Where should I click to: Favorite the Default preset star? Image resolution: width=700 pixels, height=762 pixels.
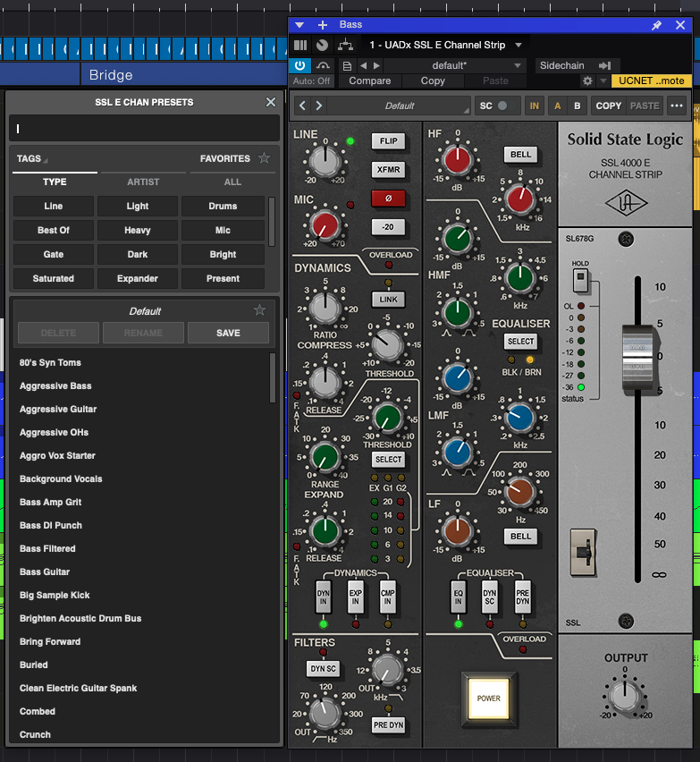point(260,310)
